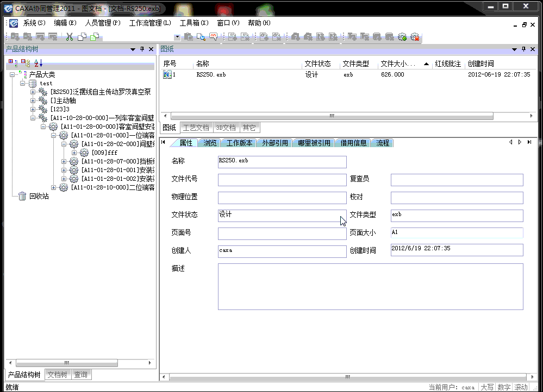The height and width of the screenshot is (392, 543).
Task: Pin the 产品结构树 panel with pushpin
Action: click(142, 49)
